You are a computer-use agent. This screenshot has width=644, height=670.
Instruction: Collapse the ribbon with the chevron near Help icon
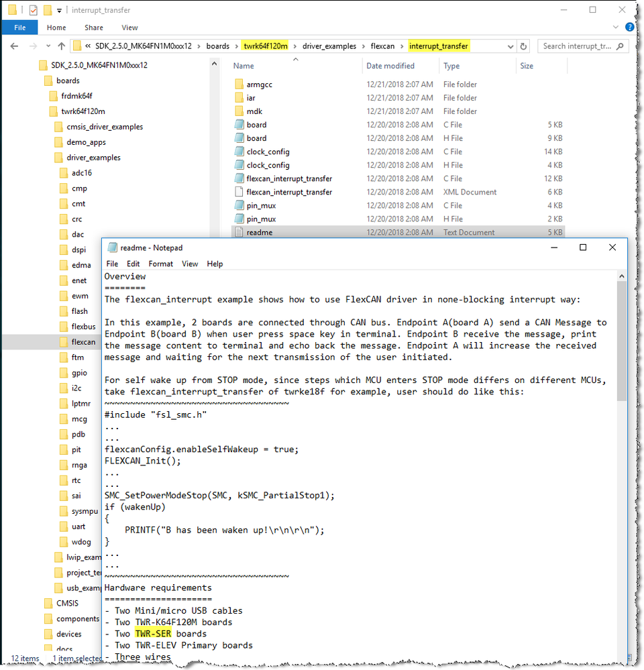[616, 27]
